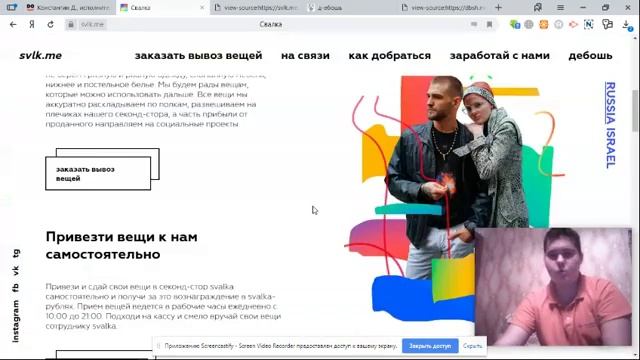Click the padlock site security icon

(71, 24)
